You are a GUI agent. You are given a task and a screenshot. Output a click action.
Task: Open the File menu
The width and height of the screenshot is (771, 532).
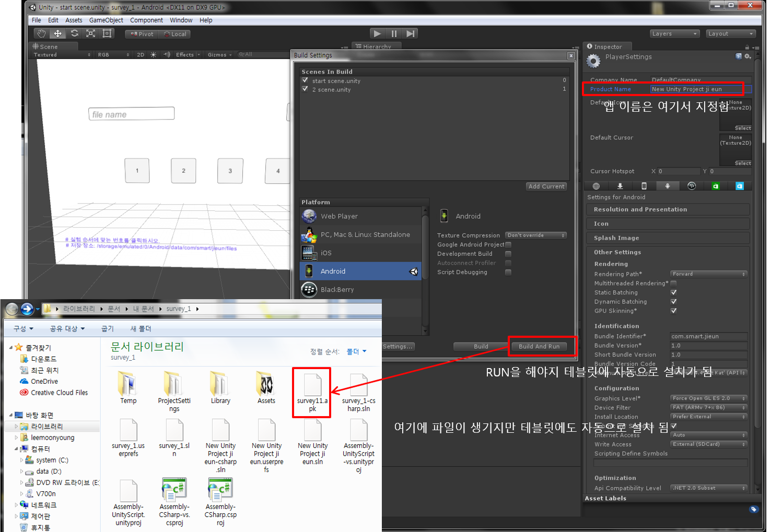(x=36, y=20)
